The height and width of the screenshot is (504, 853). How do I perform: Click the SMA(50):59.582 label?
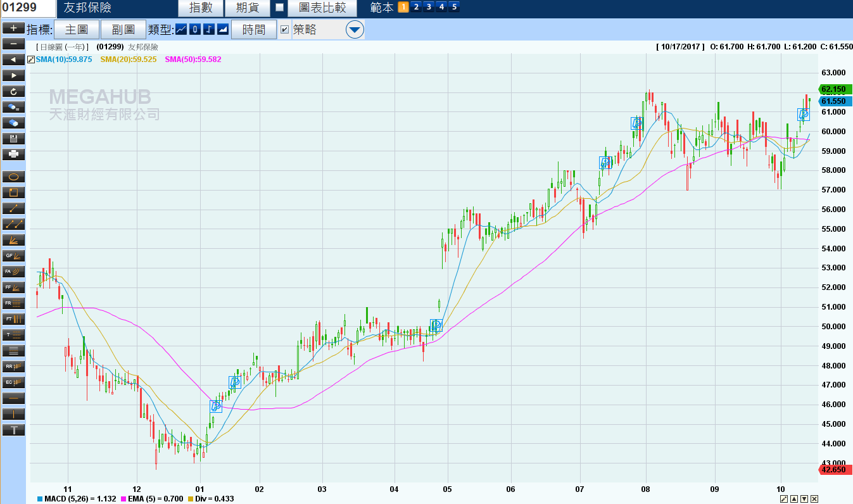[x=193, y=59]
